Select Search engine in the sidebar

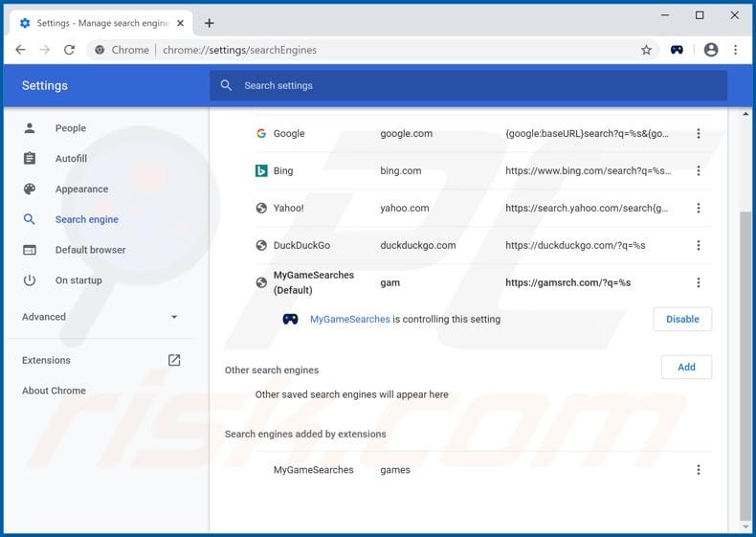tap(87, 219)
